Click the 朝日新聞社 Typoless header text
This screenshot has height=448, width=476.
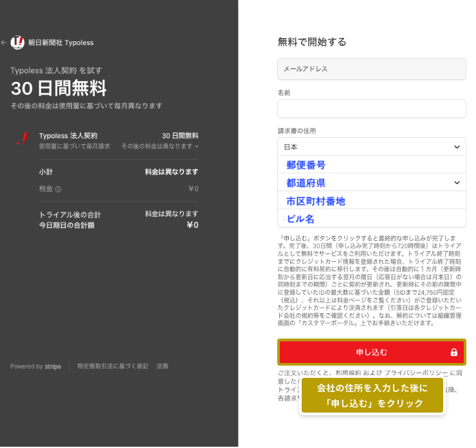(x=60, y=43)
